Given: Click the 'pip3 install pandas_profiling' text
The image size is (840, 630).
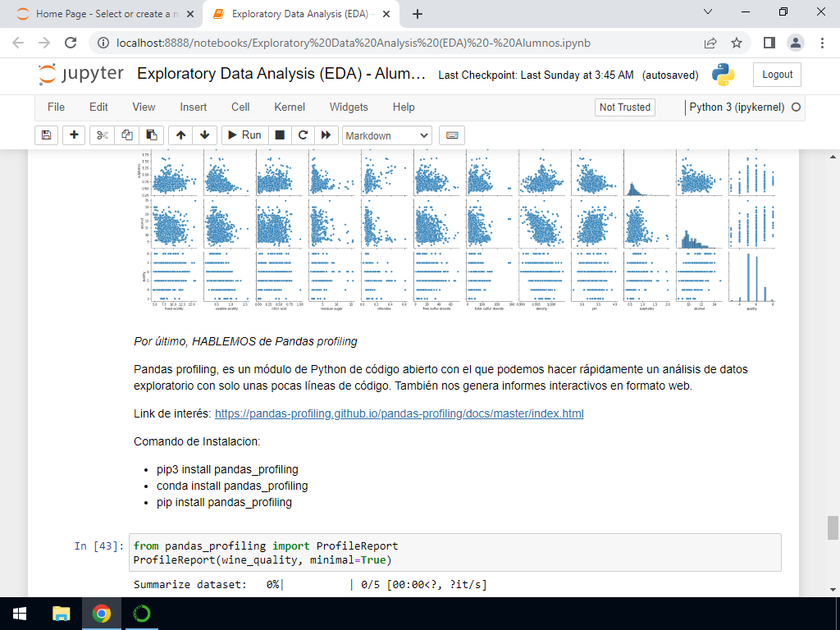Looking at the screenshot, I should [x=227, y=469].
